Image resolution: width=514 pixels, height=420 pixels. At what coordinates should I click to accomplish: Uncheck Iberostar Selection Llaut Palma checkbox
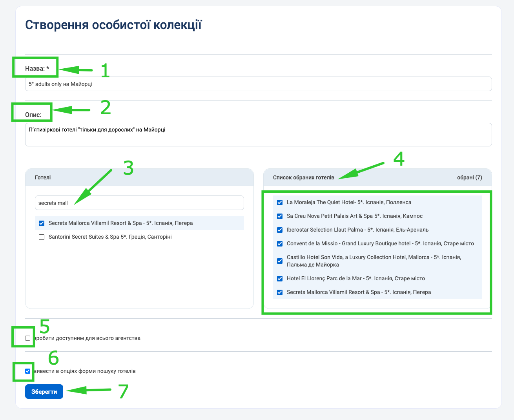(280, 230)
